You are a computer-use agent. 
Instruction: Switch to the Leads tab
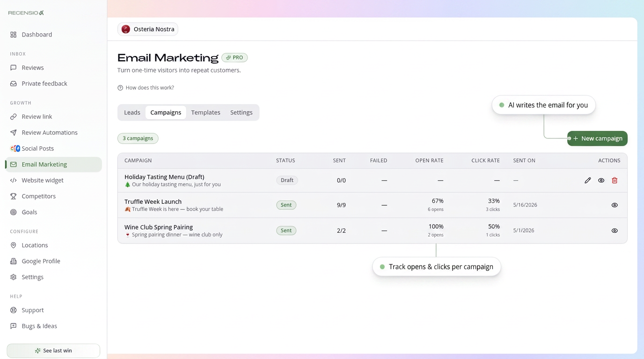click(x=132, y=113)
